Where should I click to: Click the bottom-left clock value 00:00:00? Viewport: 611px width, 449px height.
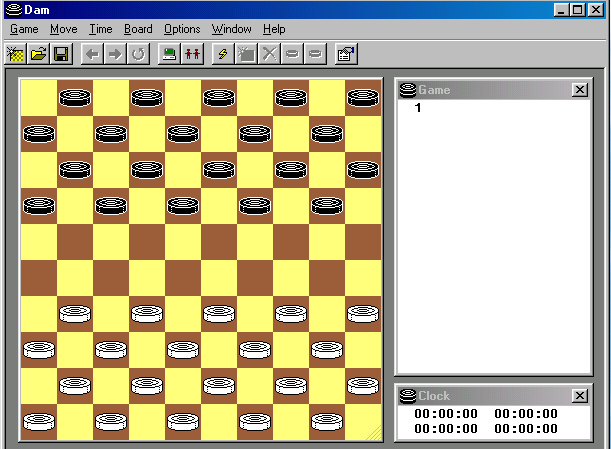446,429
